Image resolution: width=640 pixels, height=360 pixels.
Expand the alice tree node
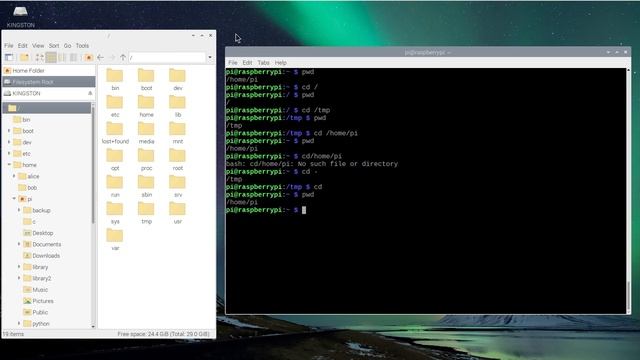pyautogui.click(x=14, y=176)
